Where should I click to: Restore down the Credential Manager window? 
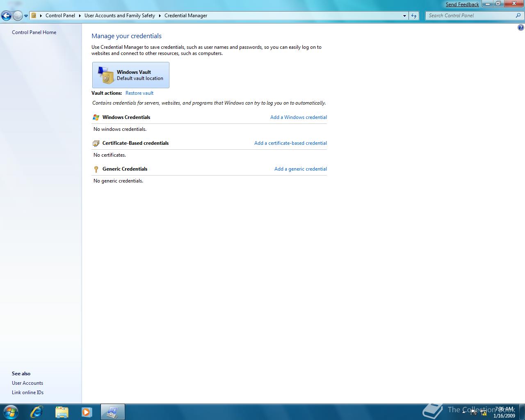point(498,4)
